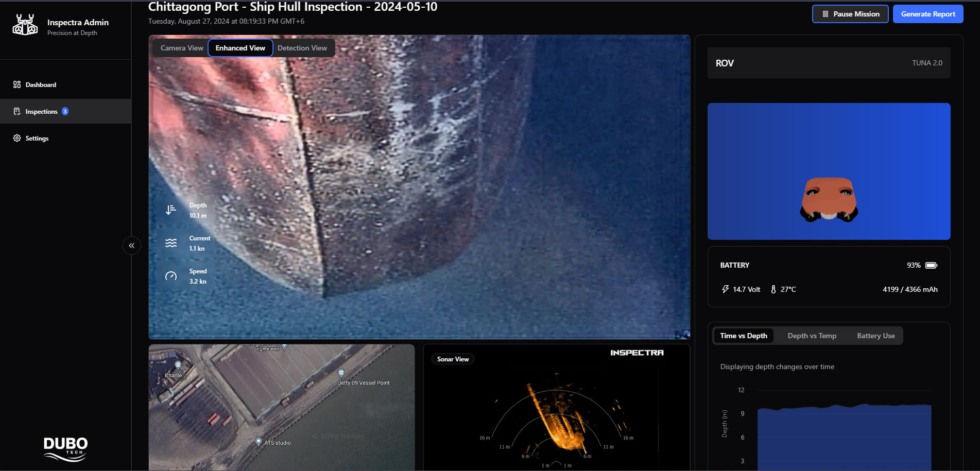Click the ROV 3D model
Viewport: 980px width, 471px height.
(829, 200)
